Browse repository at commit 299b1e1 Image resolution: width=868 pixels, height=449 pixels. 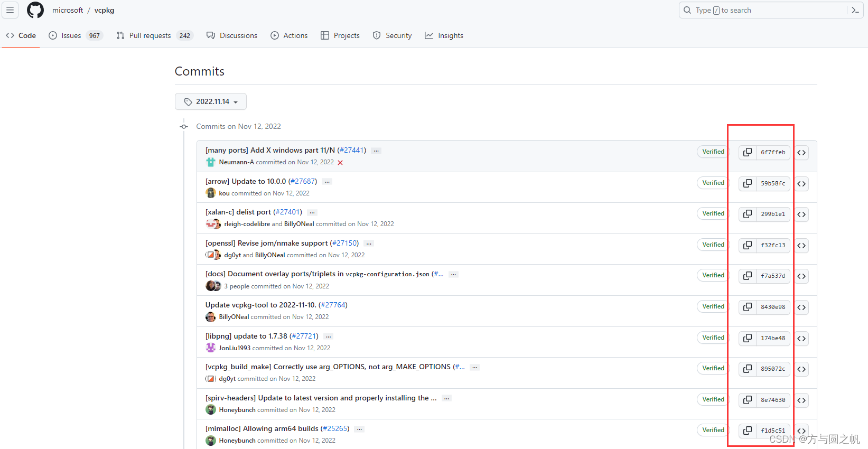[x=801, y=214]
